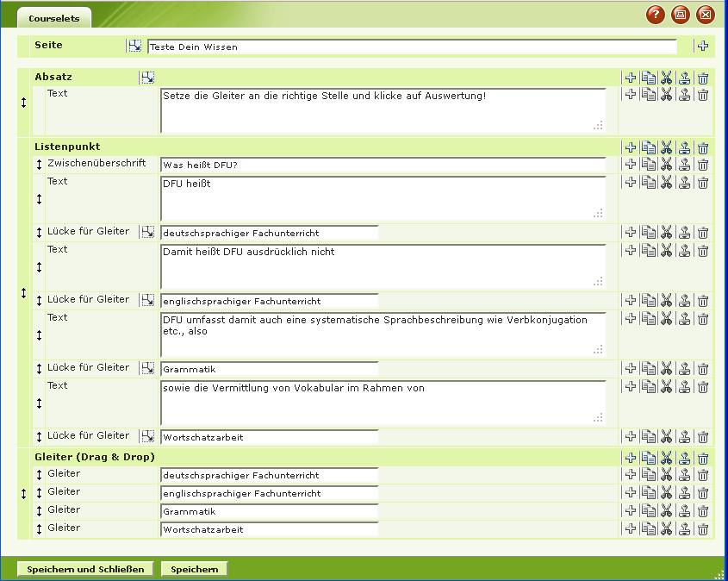The width and height of the screenshot is (728, 581).
Task: Click the move handle of the Absatz block
Action: pyautogui.click(x=23, y=103)
